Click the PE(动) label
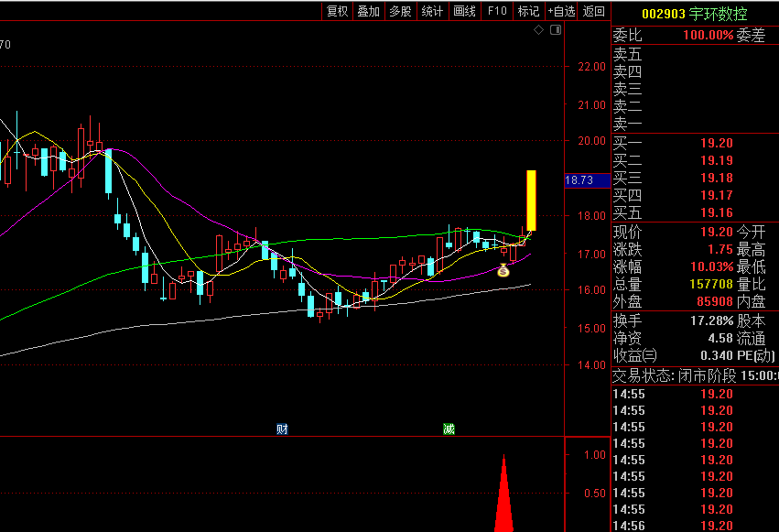Screen dimensions: 779x532 [755, 355]
